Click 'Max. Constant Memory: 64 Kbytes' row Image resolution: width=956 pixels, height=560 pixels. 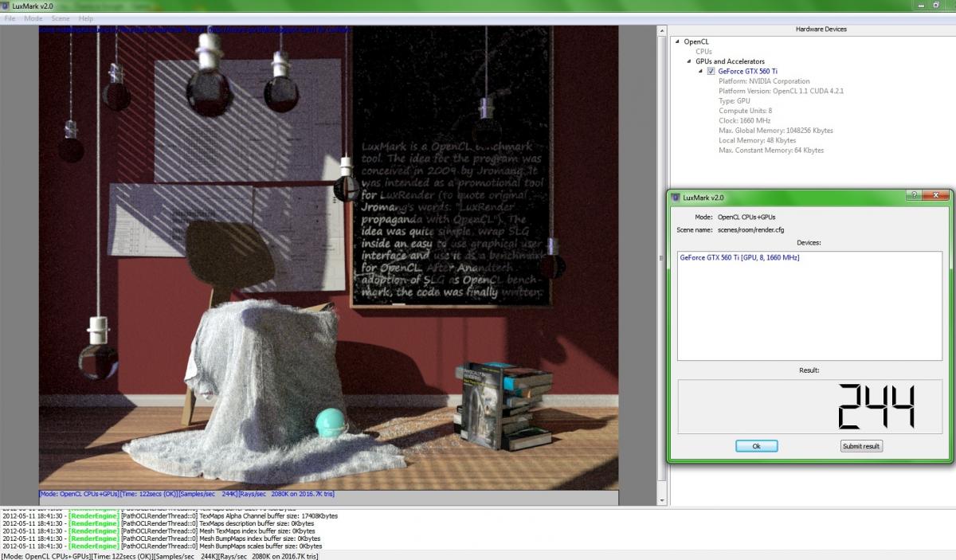pos(771,150)
